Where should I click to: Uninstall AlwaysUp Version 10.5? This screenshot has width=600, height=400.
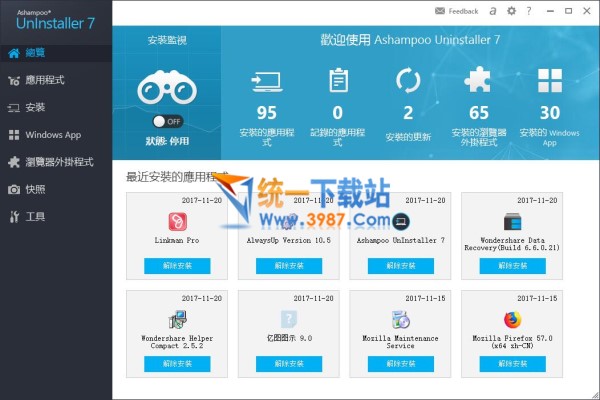tap(289, 266)
